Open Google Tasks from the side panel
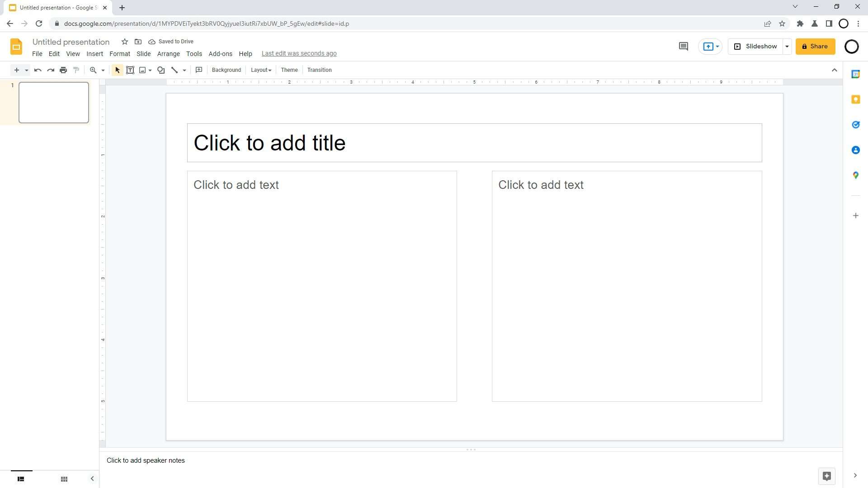This screenshot has height=488, width=868. coord(855,125)
